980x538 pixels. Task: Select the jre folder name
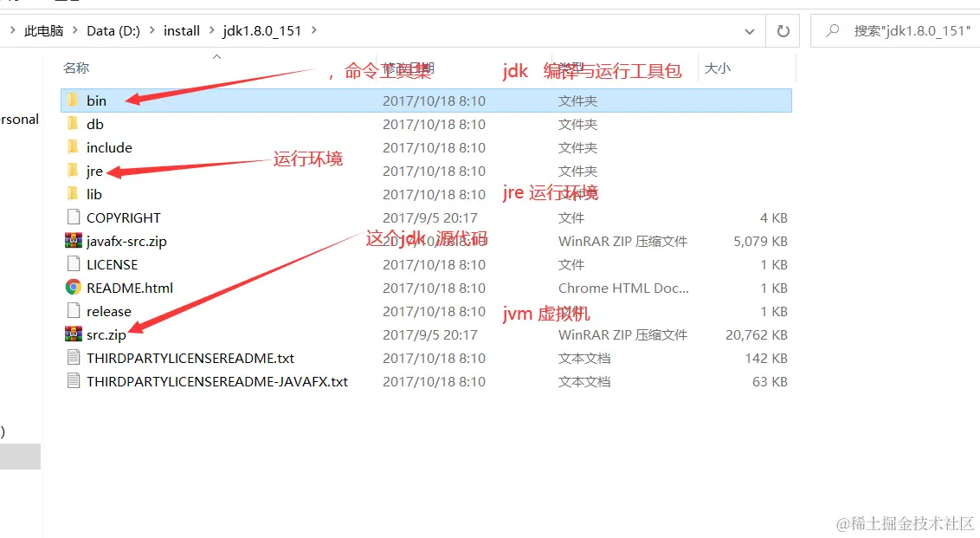click(94, 171)
